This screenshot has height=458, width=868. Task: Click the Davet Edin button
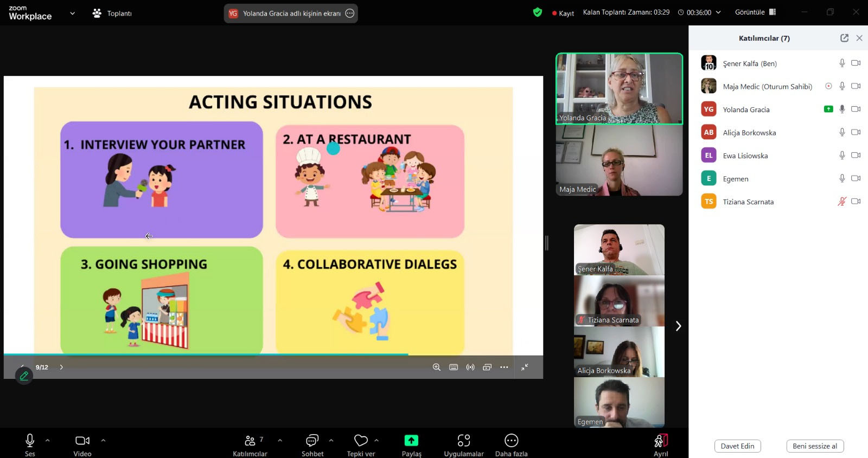(737, 446)
